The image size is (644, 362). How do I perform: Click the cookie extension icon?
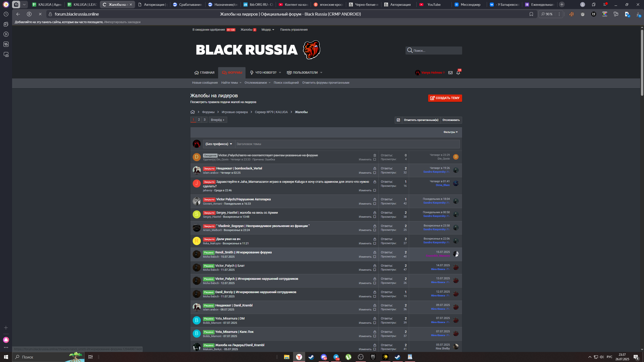coord(572,14)
